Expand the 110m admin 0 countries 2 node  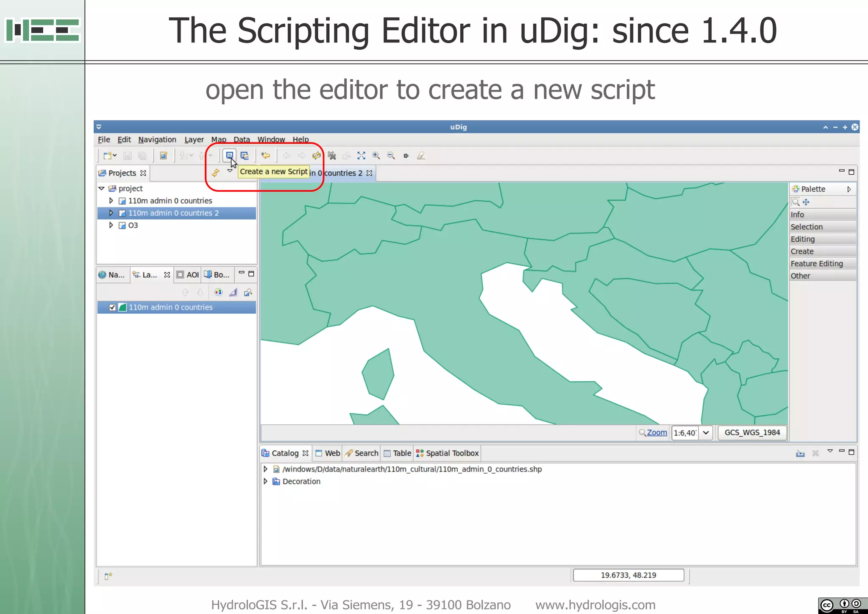click(111, 212)
